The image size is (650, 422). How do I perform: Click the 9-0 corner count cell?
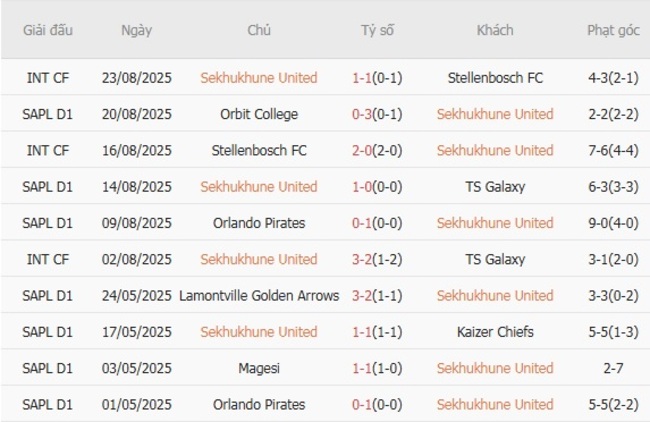pyautogui.click(x=613, y=223)
